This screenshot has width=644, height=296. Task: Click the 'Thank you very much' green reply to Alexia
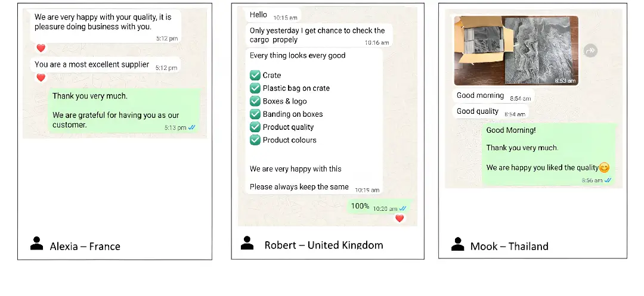click(x=125, y=111)
